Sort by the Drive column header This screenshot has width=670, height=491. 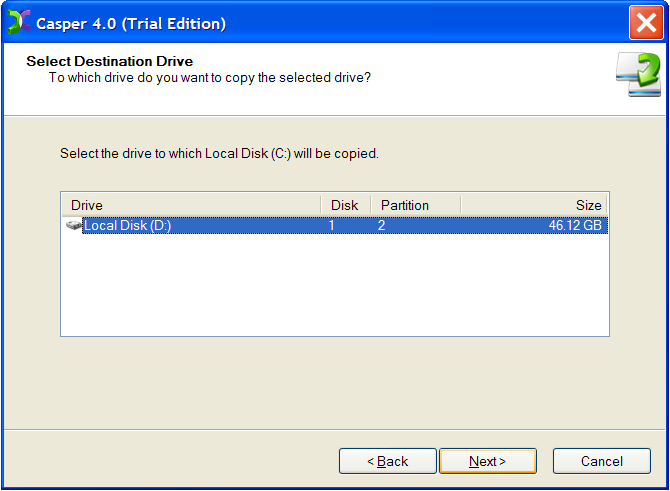(191, 205)
